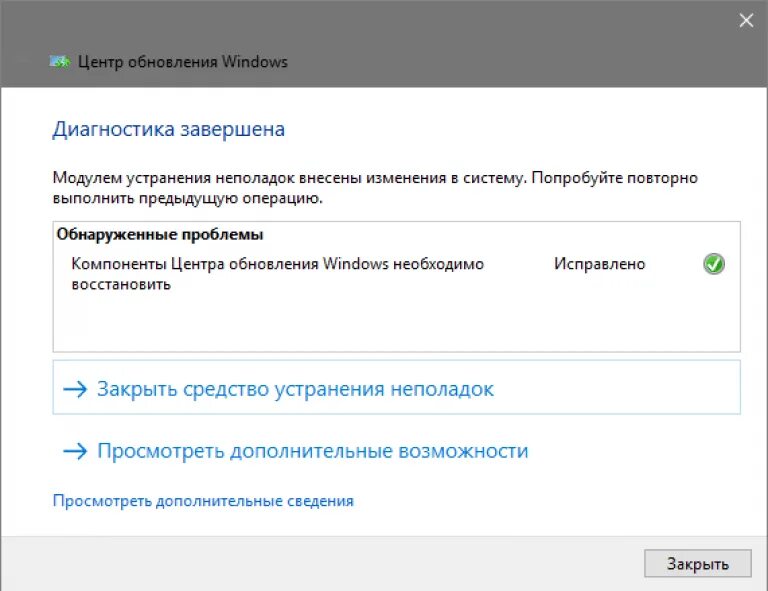Select the problem row Компоненты Центра обновления Windows
The height and width of the screenshot is (591, 768).
tap(397, 274)
